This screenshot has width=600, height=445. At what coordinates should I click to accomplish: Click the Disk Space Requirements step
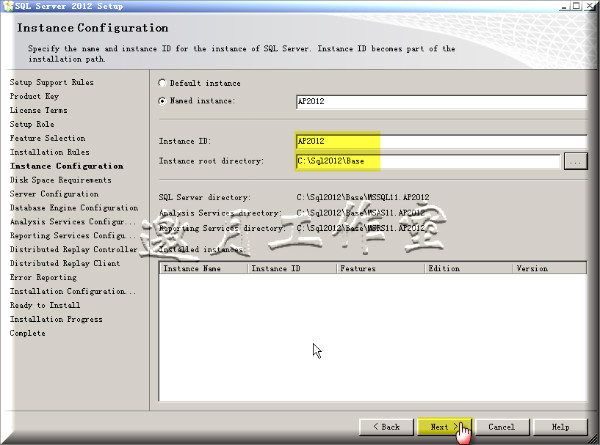coord(61,180)
